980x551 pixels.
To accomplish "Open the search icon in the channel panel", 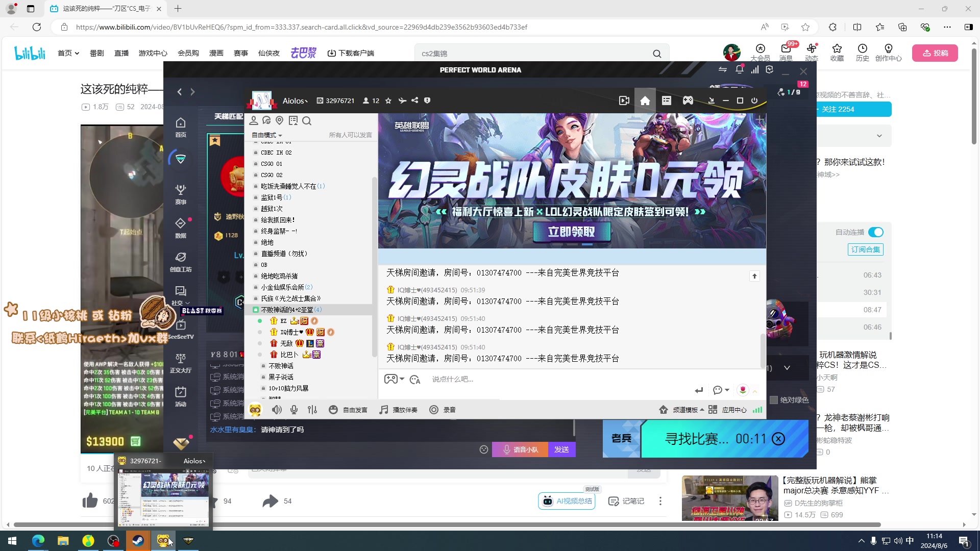I will 307,121.
